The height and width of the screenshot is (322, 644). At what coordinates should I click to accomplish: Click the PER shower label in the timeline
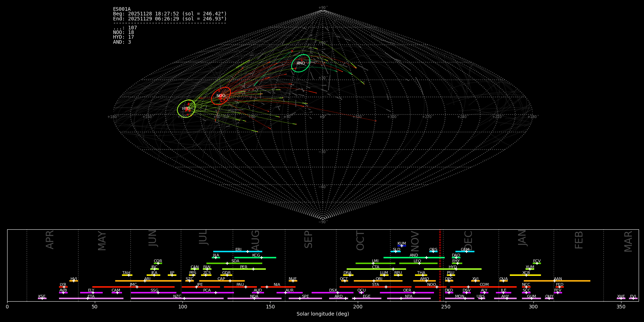pyautogui.click(x=244, y=267)
